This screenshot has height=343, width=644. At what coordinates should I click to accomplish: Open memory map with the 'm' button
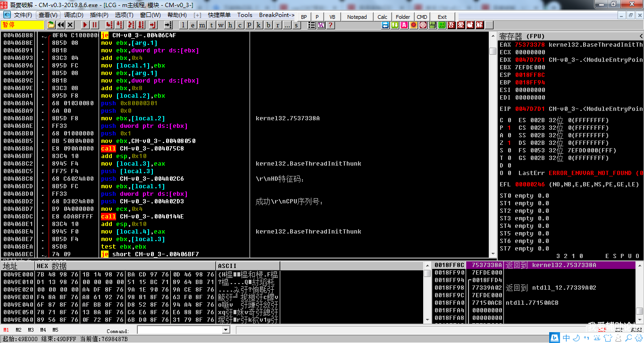point(202,25)
